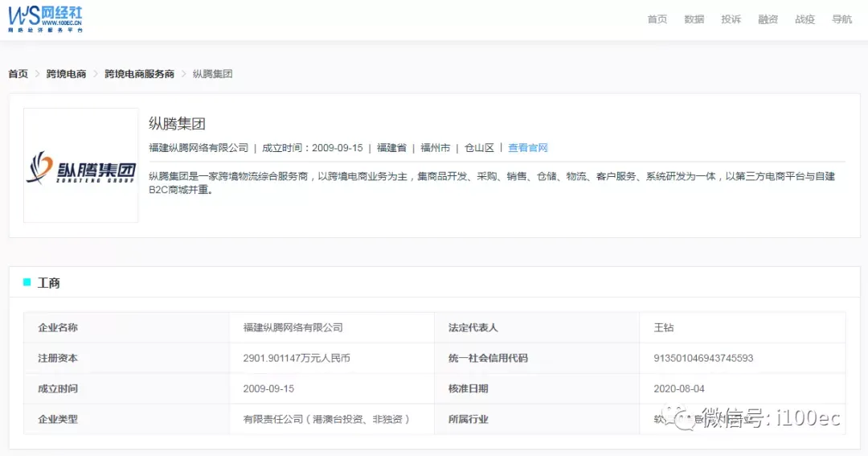Click the 有限责任公司（港澳台投资、非独资） cell
Viewport: 868px width, 456px height.
tap(332, 419)
